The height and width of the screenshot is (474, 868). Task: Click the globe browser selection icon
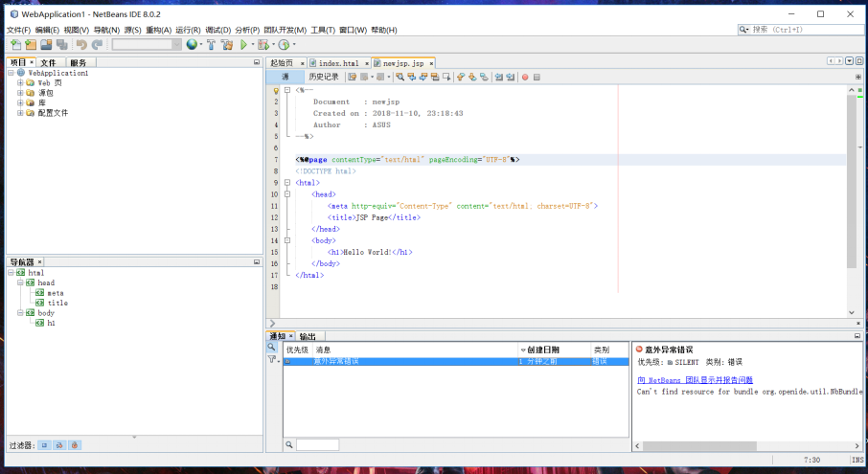pos(192,45)
